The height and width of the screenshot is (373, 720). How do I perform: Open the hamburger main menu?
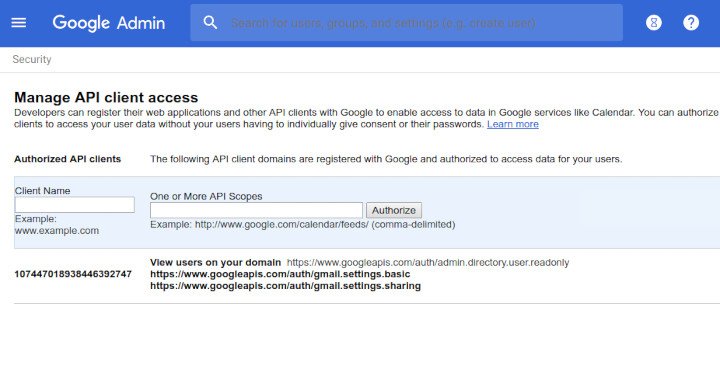pyautogui.click(x=18, y=23)
